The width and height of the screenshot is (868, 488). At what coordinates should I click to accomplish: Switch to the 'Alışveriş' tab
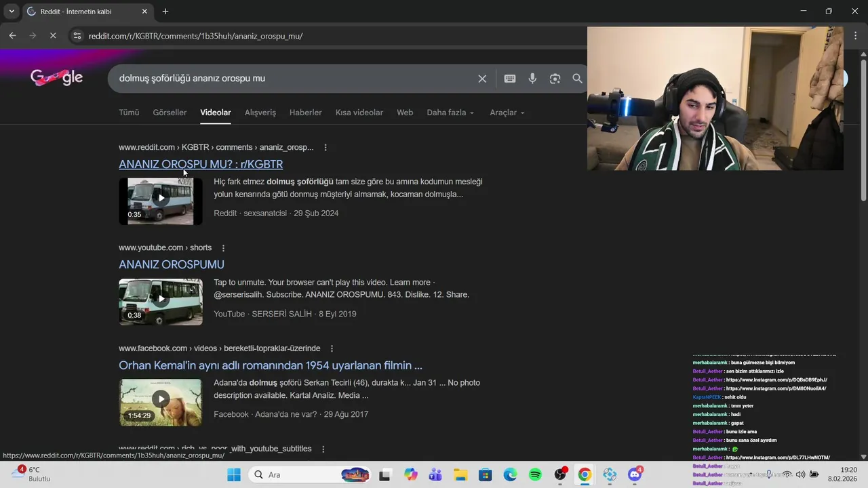tap(260, 113)
